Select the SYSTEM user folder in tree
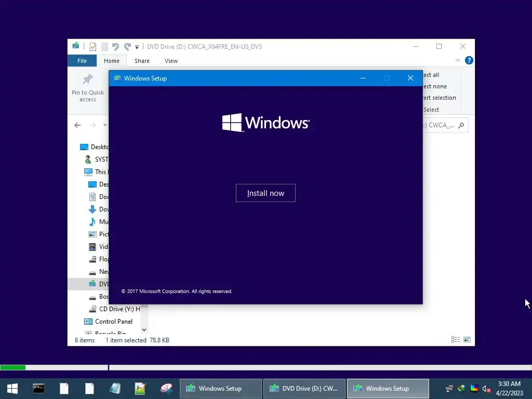 97,159
